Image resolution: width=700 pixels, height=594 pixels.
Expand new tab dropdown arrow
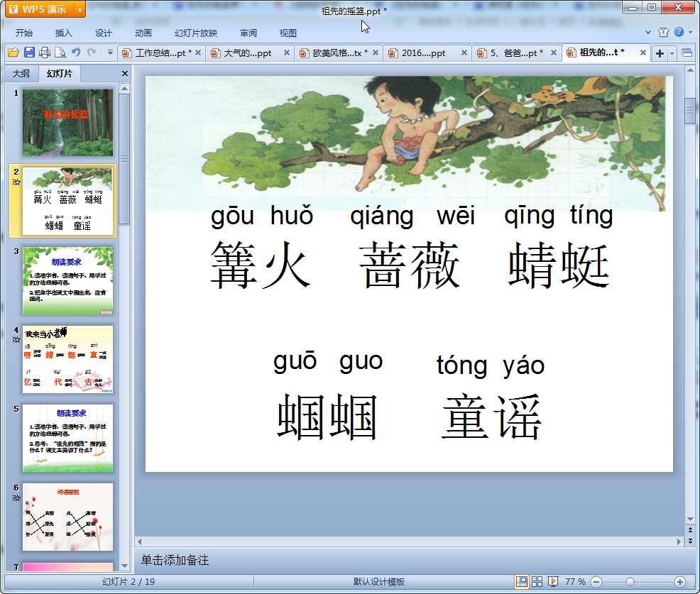pos(672,53)
